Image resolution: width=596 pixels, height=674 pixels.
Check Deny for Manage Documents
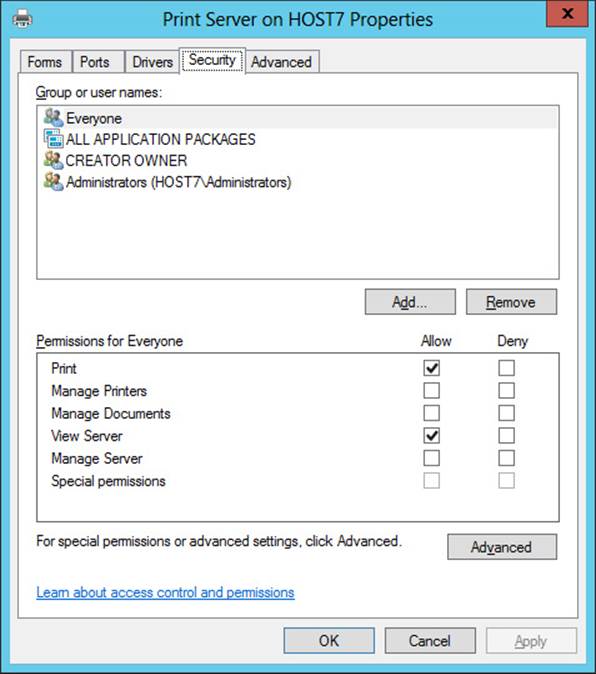tap(506, 413)
